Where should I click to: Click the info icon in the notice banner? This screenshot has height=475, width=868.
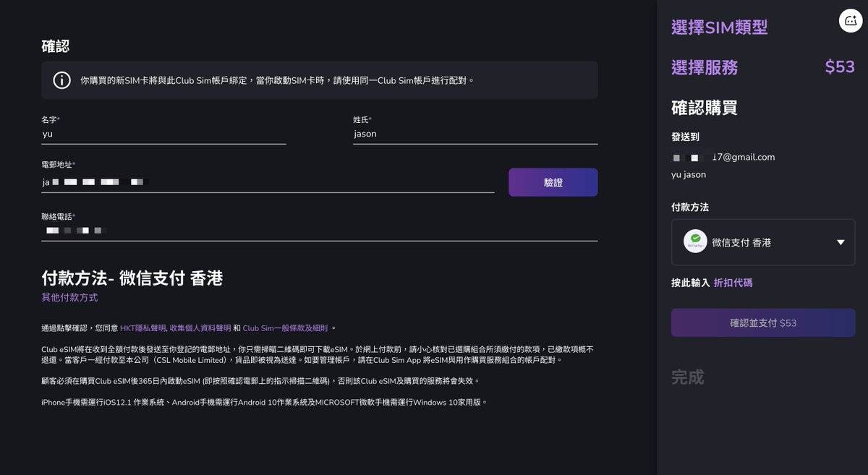pyautogui.click(x=62, y=80)
